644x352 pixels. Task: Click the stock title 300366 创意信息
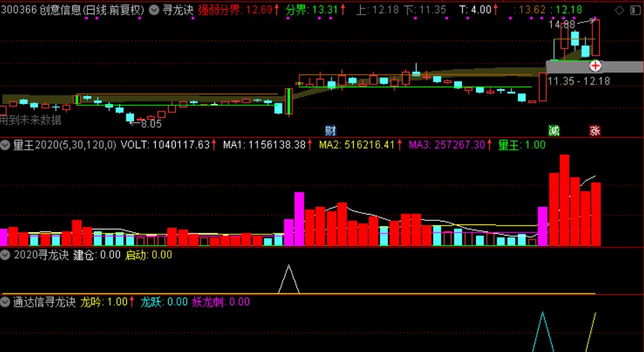[40, 10]
